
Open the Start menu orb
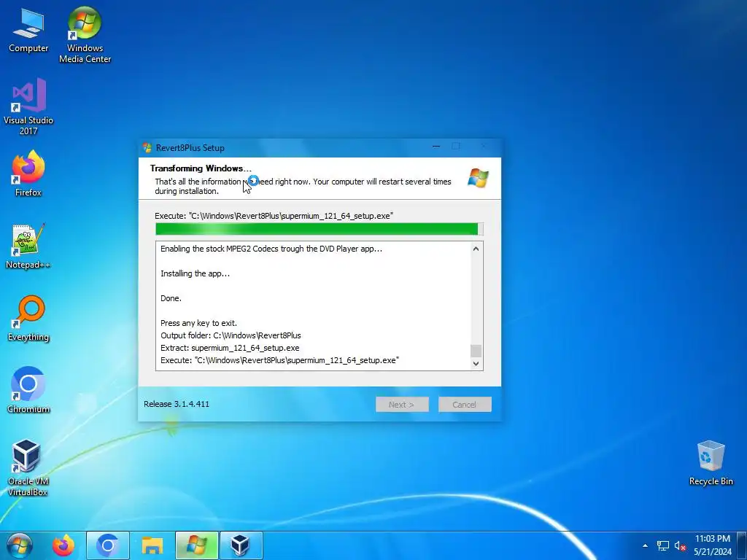point(20,545)
